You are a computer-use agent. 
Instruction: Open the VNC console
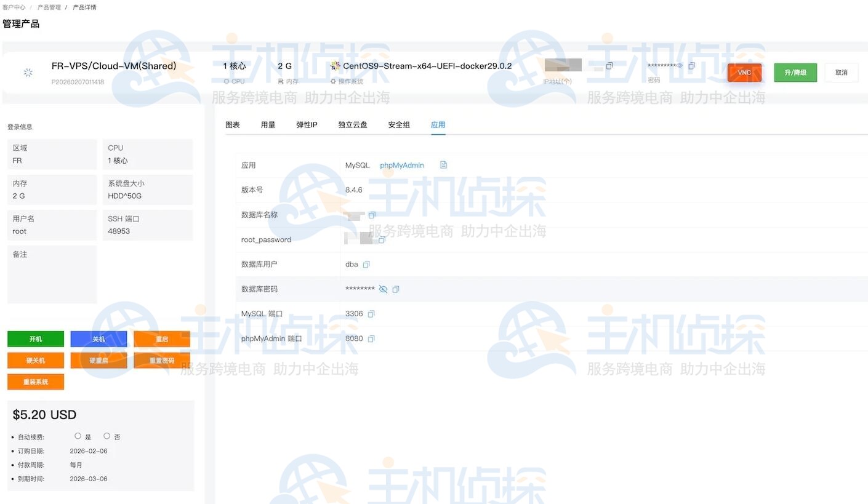tap(744, 72)
